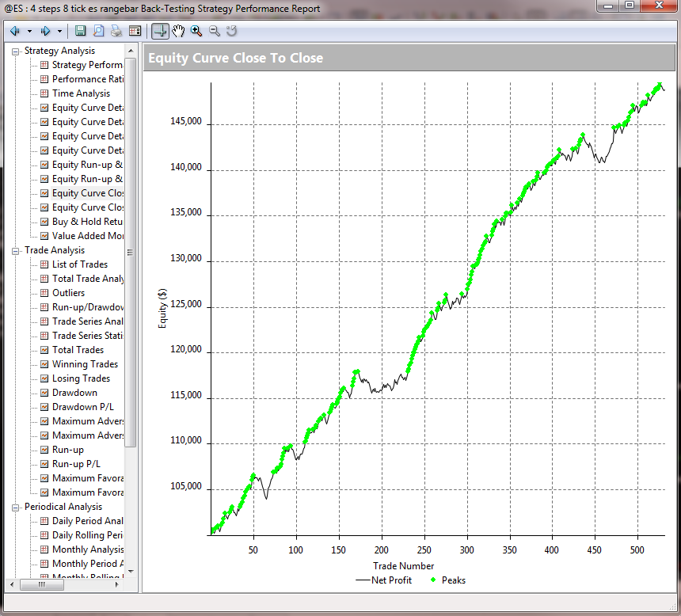Open the back navigation history dropdown arrow
The image size is (681, 616).
coord(29,31)
